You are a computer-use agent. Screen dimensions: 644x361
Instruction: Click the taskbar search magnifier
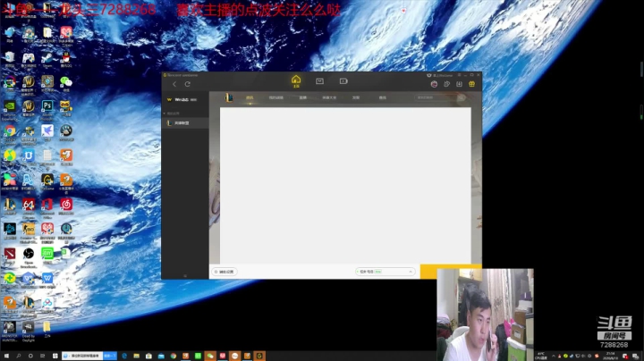click(x=19, y=356)
